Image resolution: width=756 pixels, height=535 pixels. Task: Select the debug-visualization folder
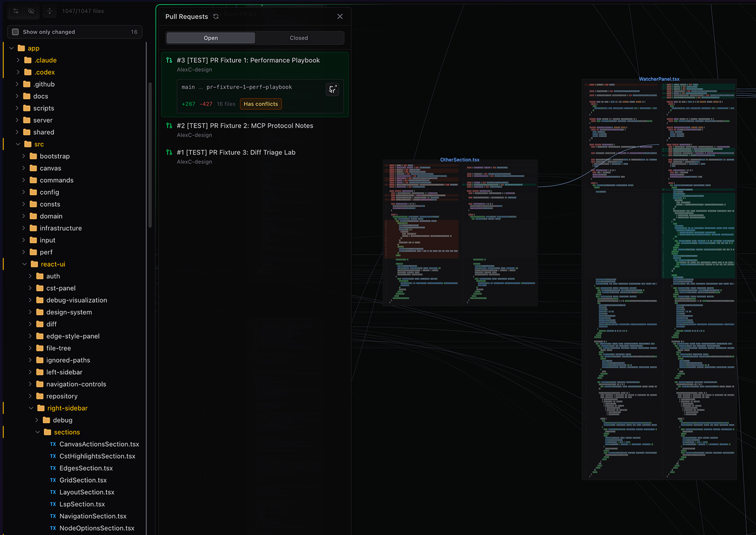(76, 300)
